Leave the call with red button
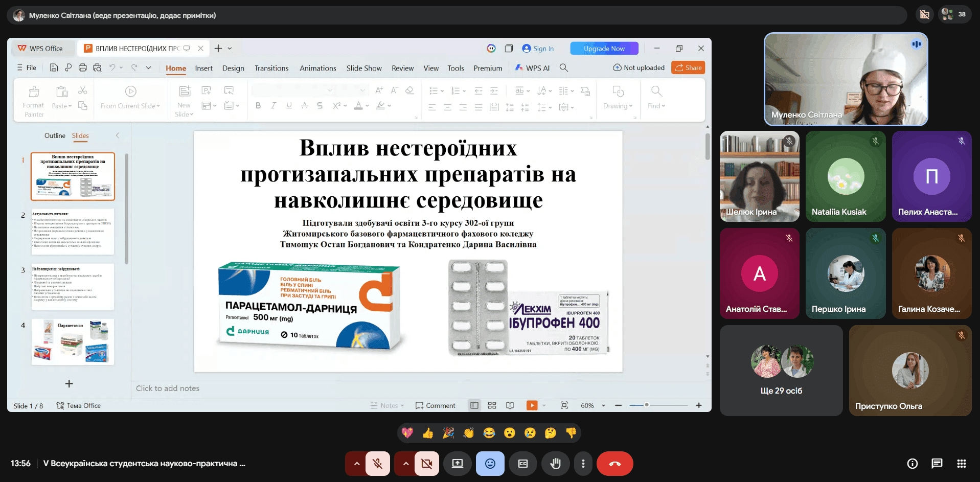This screenshot has height=482, width=980. point(615,464)
